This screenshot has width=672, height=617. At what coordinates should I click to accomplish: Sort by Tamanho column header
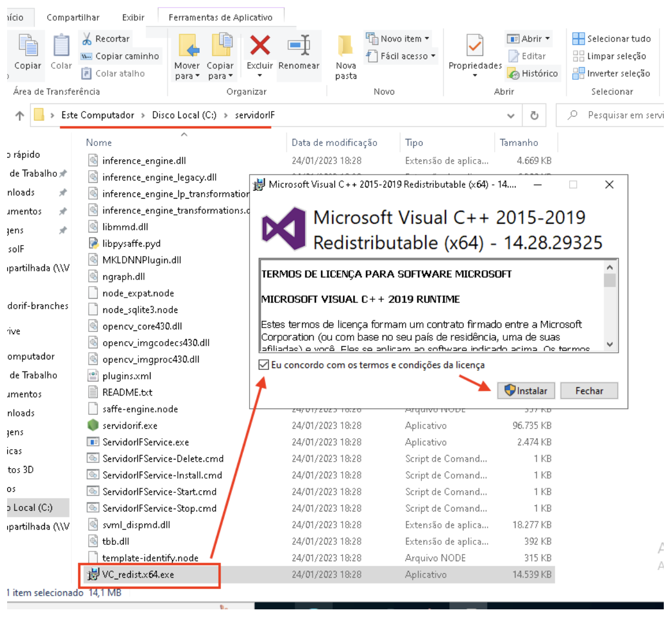[519, 143]
